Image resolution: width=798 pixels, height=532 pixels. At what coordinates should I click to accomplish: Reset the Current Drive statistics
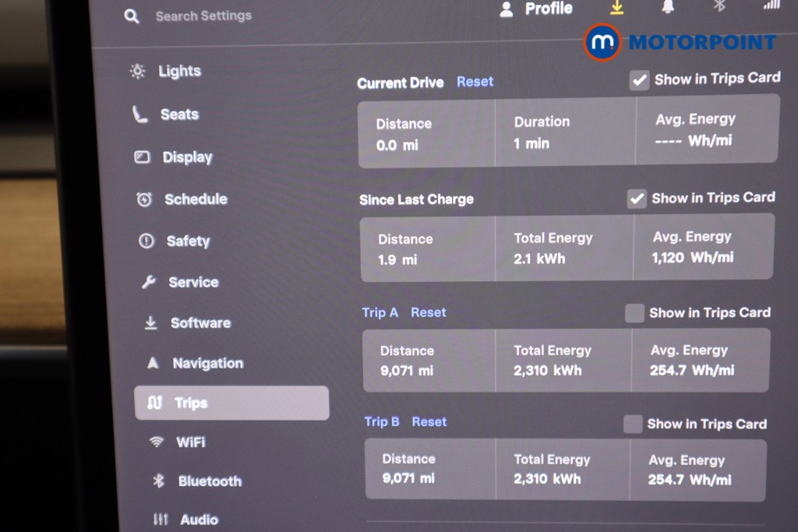coord(475,81)
